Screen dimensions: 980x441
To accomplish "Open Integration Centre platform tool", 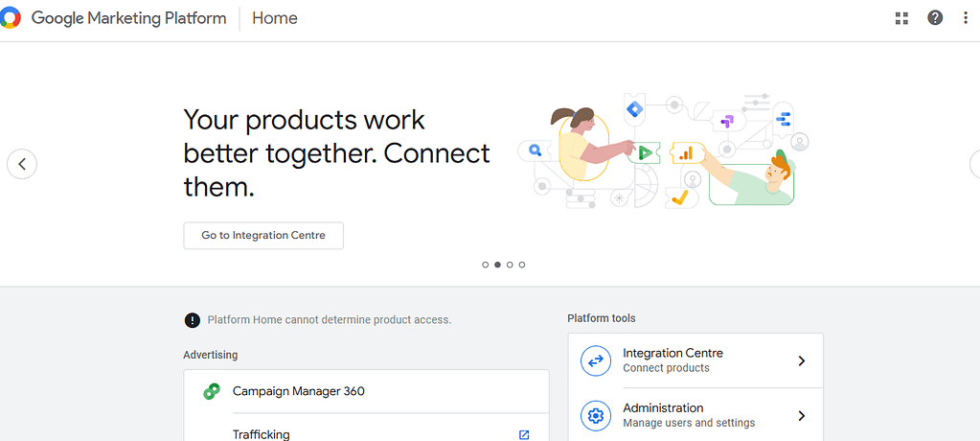I will [x=695, y=360].
